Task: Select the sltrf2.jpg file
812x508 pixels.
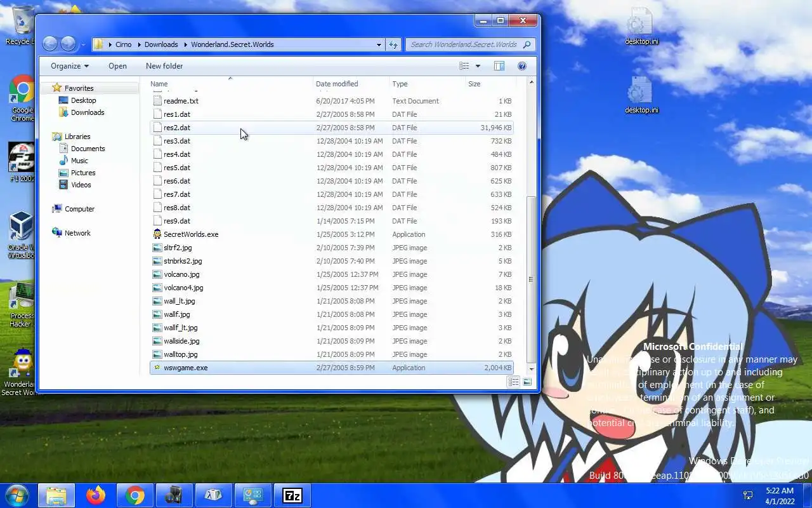Action: (331, 248)
